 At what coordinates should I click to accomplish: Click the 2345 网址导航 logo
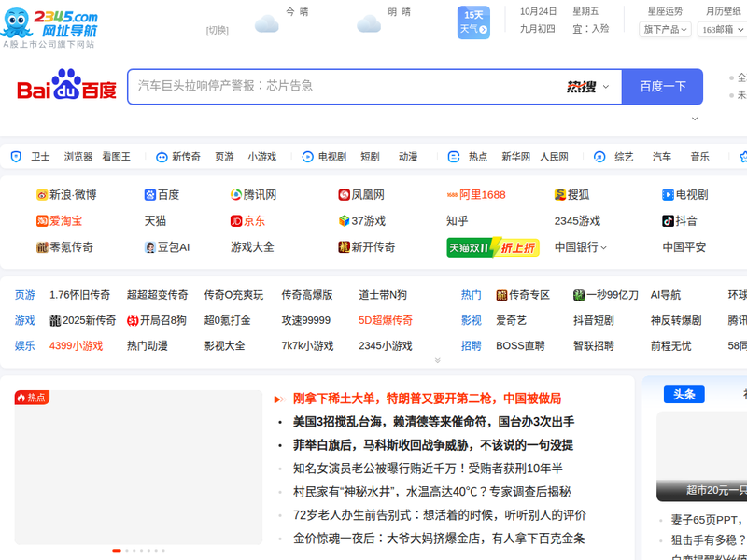click(51, 25)
